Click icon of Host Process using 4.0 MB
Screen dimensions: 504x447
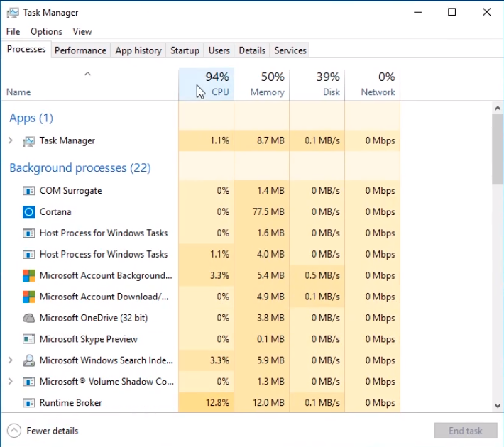28,255
